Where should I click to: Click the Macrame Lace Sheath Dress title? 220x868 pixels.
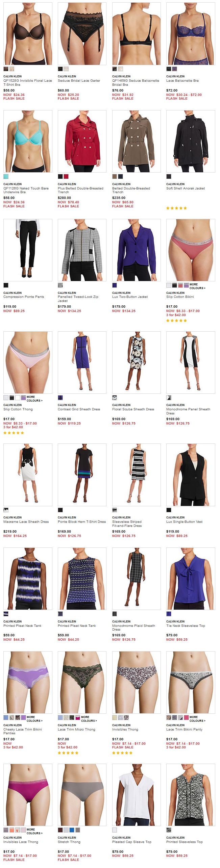pos(26,522)
